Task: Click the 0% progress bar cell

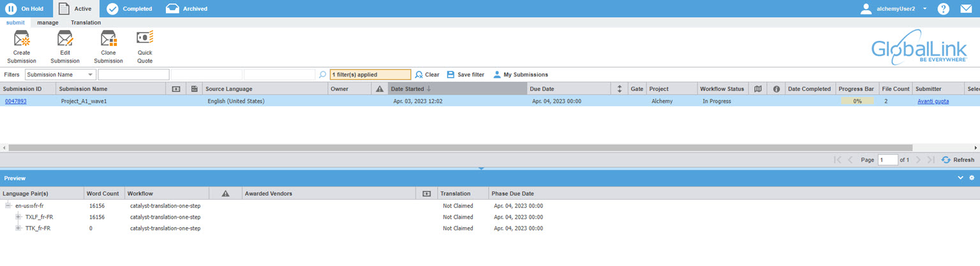Action: click(857, 101)
